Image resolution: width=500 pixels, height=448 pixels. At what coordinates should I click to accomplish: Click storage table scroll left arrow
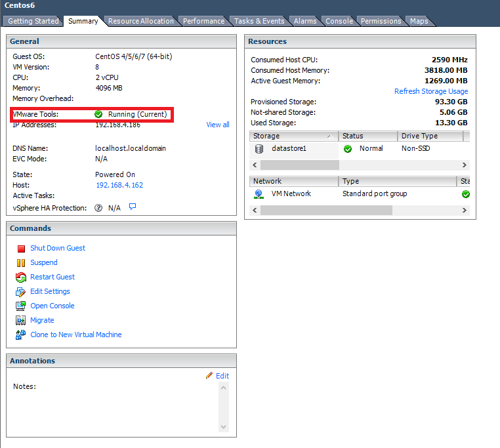pyautogui.click(x=255, y=165)
